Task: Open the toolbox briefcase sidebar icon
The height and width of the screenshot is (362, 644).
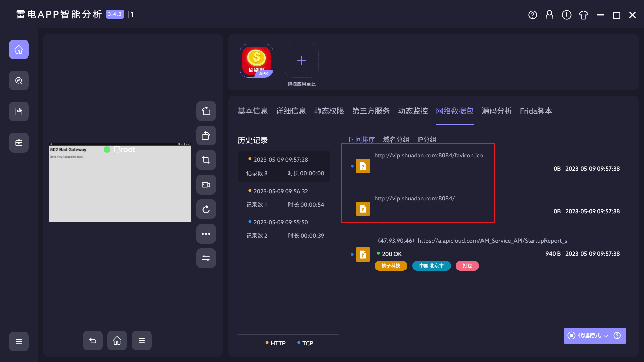Action: pos(19,143)
